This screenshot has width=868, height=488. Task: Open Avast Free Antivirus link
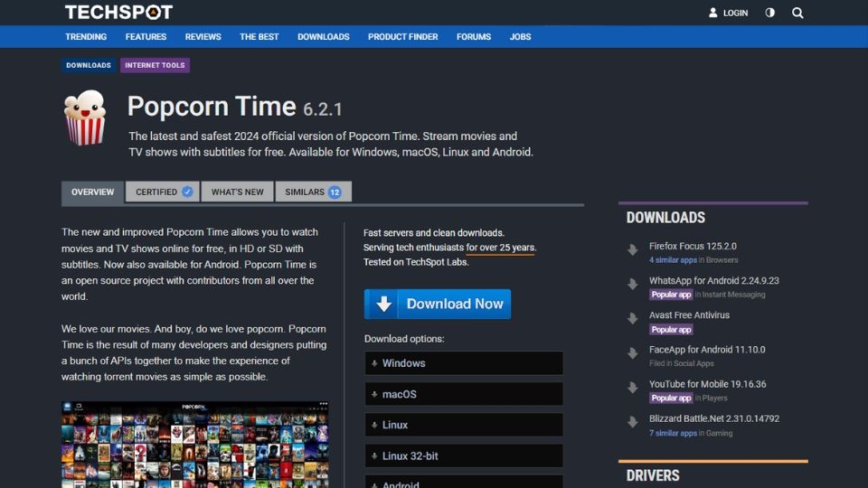(689, 314)
